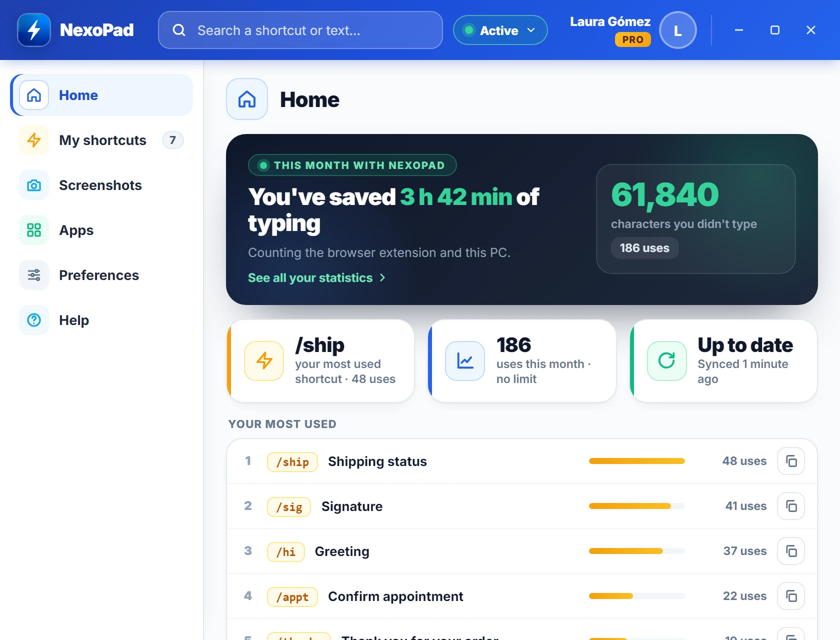This screenshot has height=640, width=840.
Task: Click the lightning icon on the /ship card
Action: tap(264, 360)
